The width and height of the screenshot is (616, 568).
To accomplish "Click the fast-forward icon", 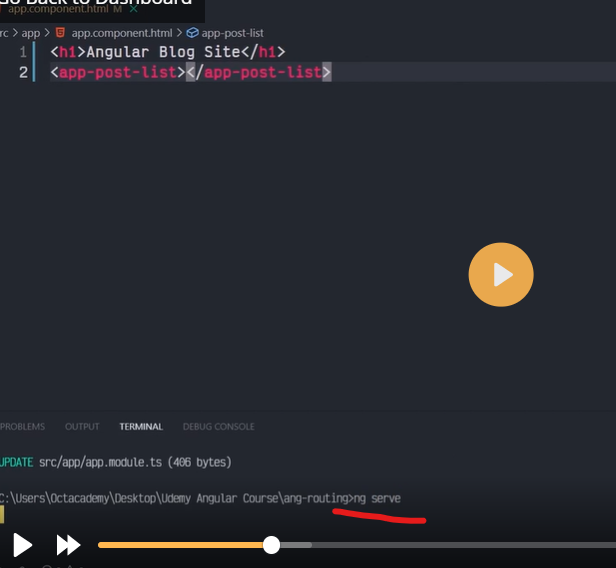I will coord(68,545).
